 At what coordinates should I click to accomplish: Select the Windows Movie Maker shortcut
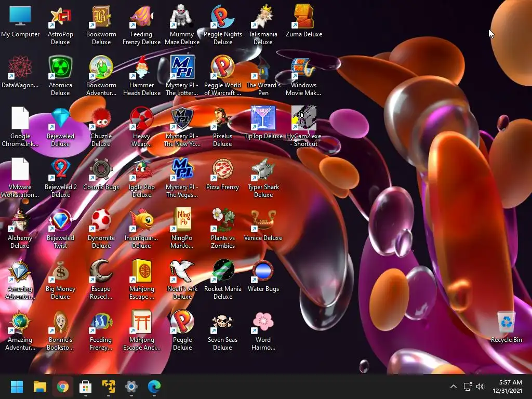[303, 67]
